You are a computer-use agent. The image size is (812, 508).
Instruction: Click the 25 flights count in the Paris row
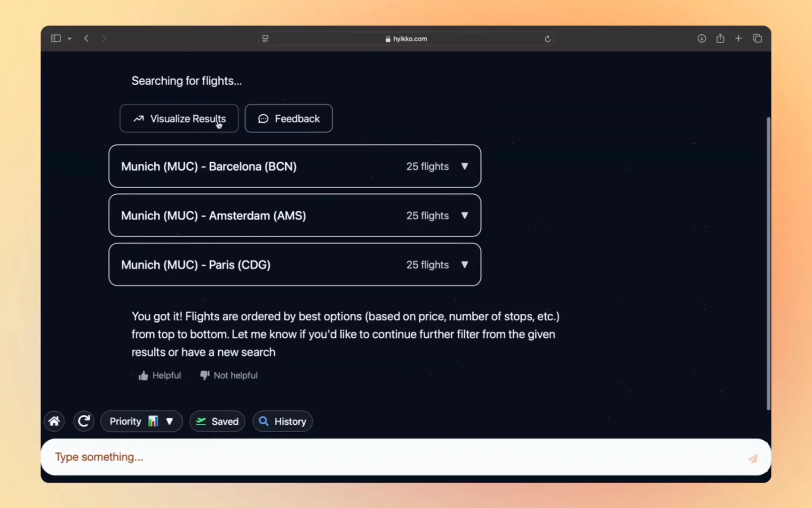pos(428,264)
